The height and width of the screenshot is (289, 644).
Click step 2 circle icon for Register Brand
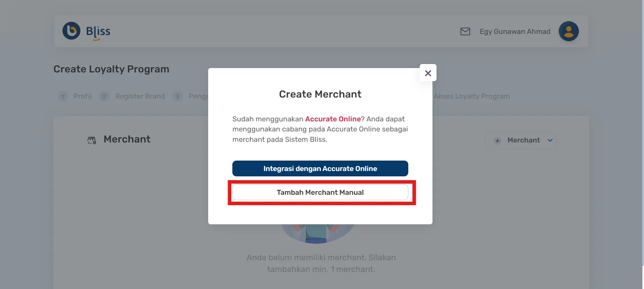tap(104, 96)
